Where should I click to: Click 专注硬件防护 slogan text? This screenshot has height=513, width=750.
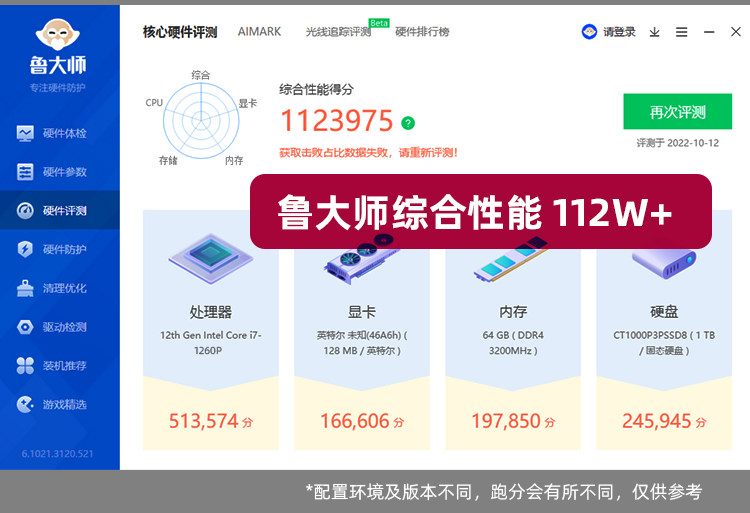click(x=57, y=88)
